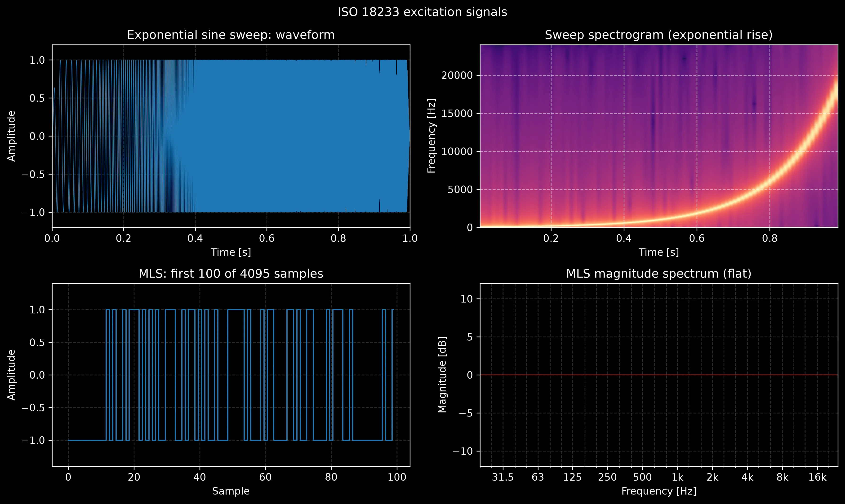845x504 pixels.
Task: Click the "31.5" octave band tick label
Action: (x=503, y=478)
